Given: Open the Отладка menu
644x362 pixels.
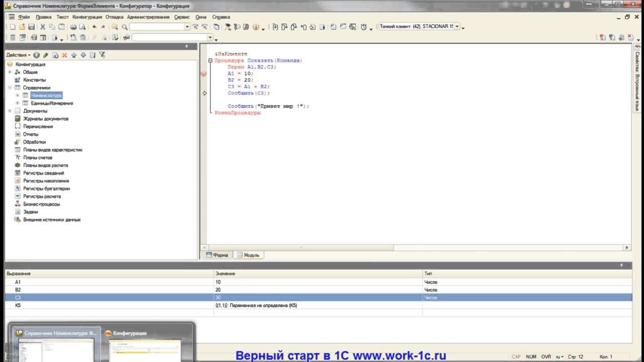Looking at the screenshot, I should (114, 17).
